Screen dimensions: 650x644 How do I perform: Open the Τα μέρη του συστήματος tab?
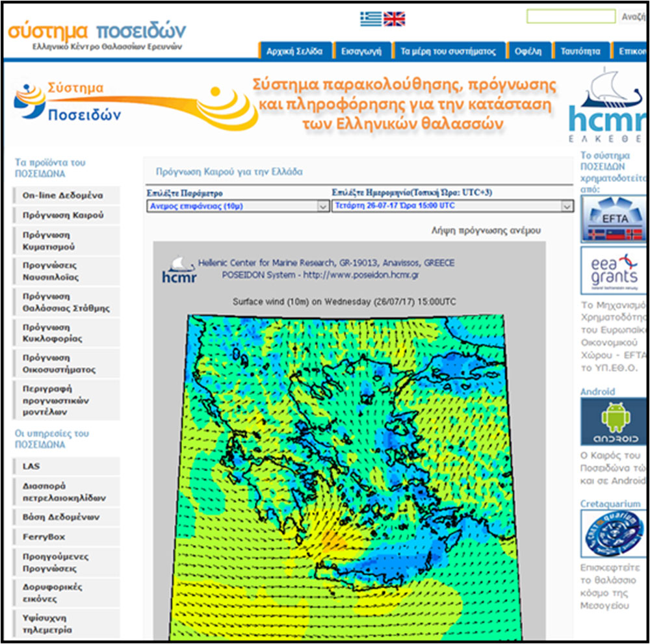(x=448, y=51)
